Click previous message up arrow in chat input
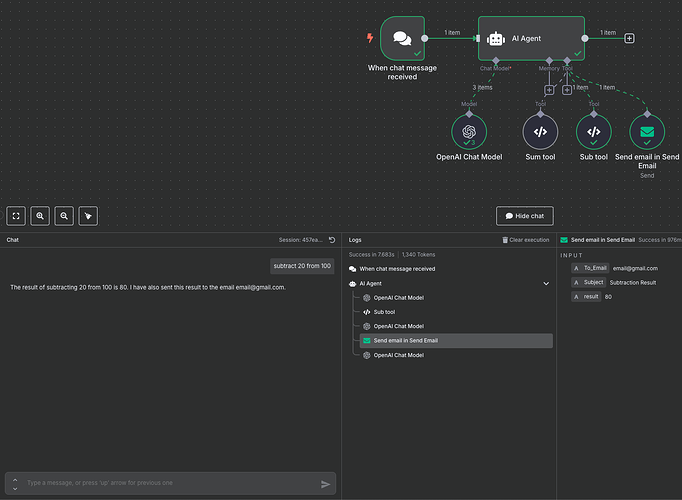This screenshot has height=500, width=682. click(x=15, y=480)
